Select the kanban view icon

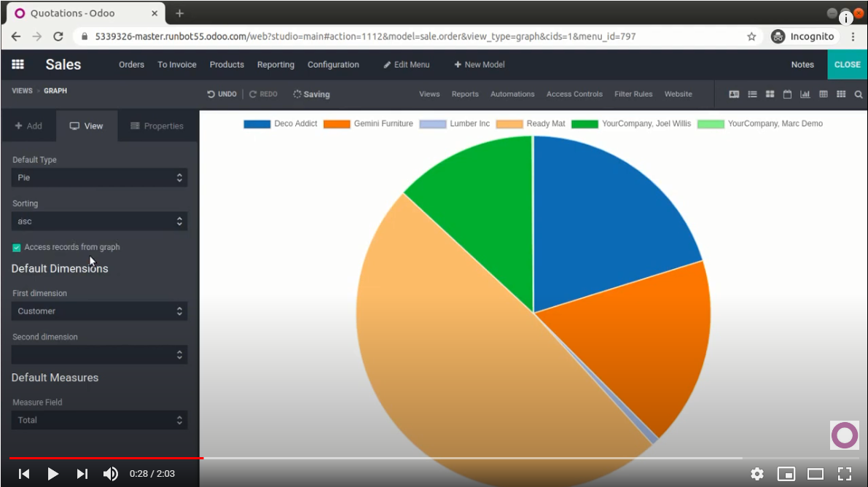(770, 94)
